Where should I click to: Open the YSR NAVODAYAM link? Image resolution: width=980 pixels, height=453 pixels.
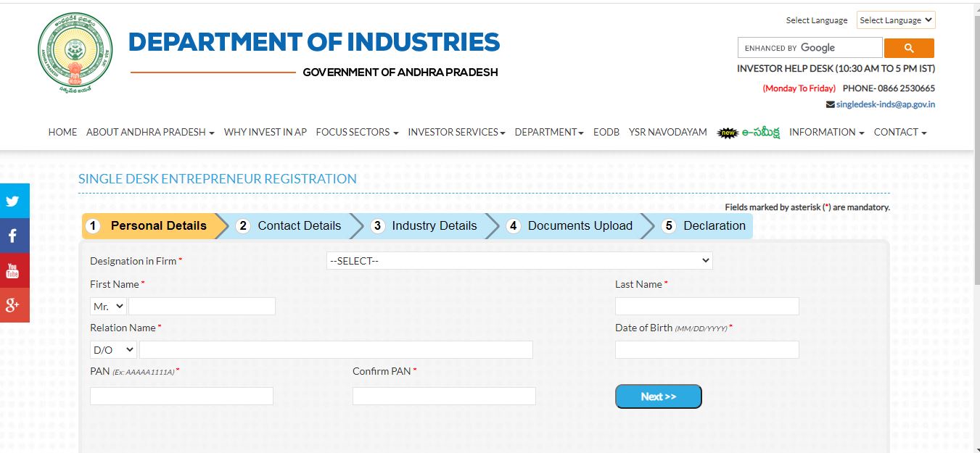pos(667,132)
